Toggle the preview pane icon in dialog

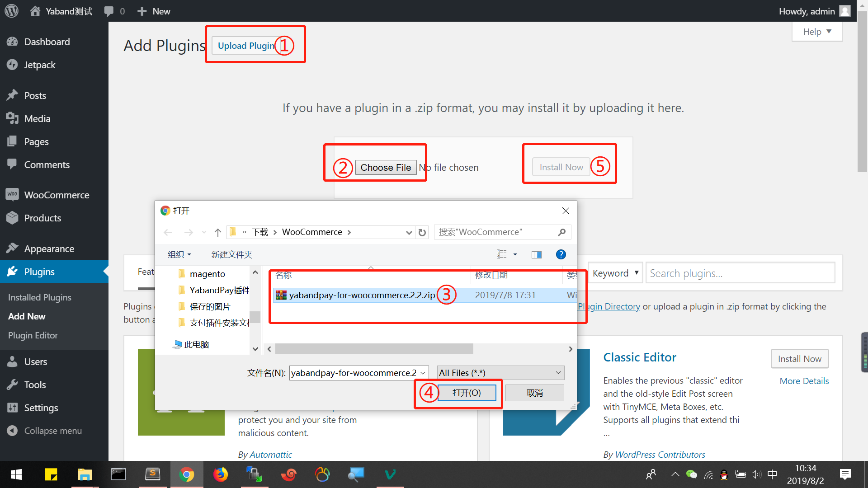(536, 254)
